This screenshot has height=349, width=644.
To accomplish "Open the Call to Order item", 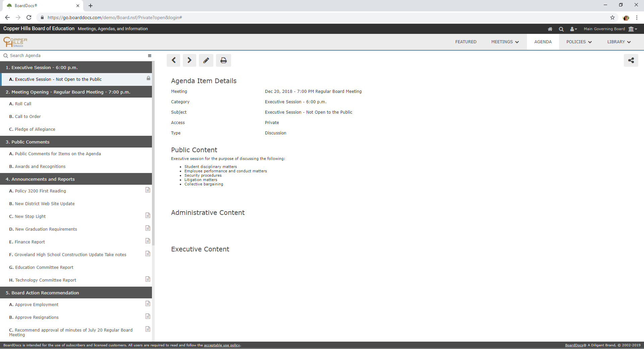I will point(76,117).
